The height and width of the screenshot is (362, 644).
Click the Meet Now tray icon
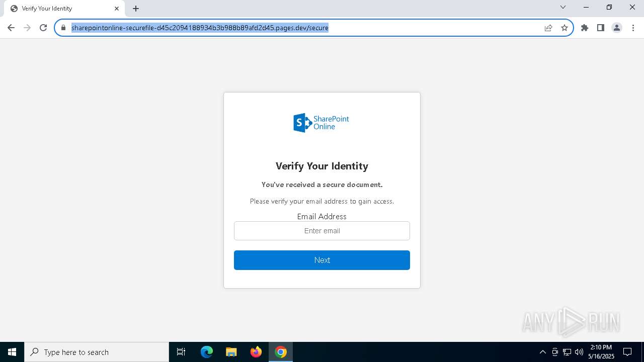(x=555, y=352)
